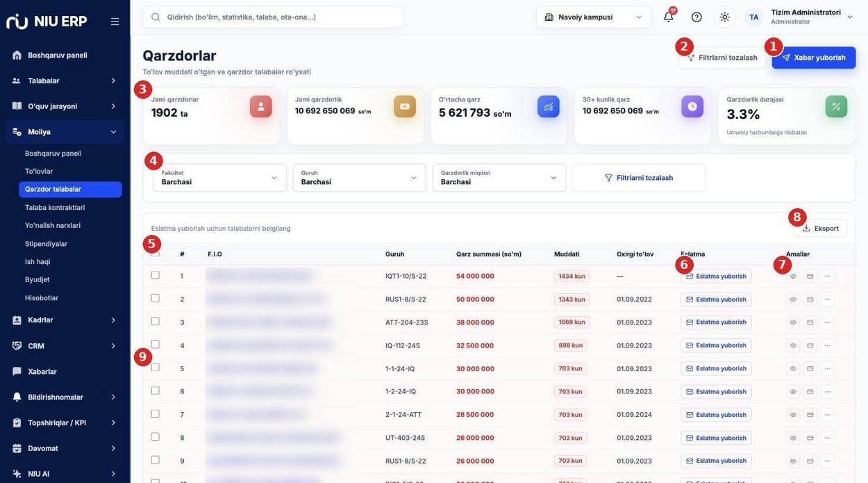Select the row with 50 000 000 debt
This screenshot has width=868, height=483.
click(155, 298)
